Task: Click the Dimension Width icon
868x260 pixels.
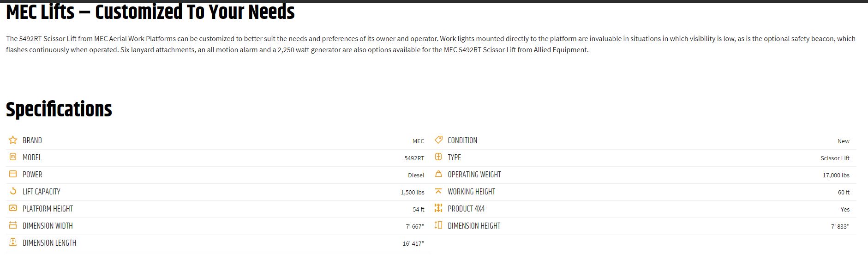Action: tap(13, 225)
